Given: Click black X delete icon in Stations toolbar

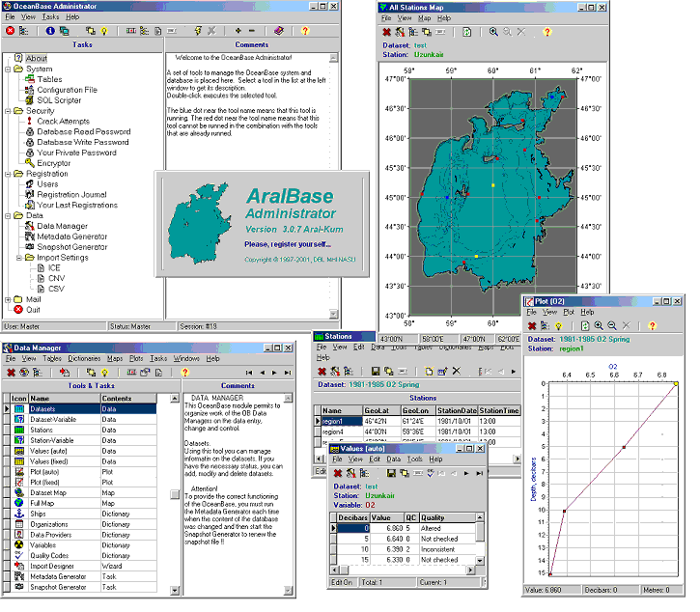Looking at the screenshot, I should [457, 371].
